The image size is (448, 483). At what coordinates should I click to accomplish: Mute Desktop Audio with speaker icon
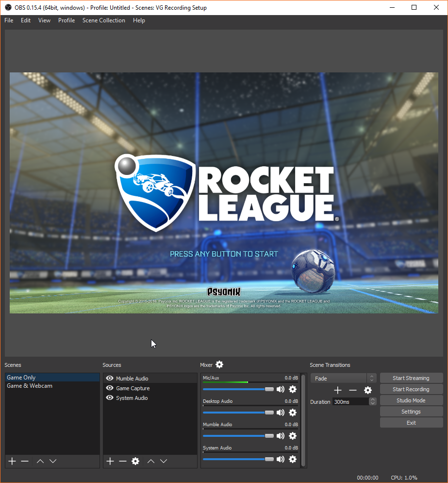[281, 413]
